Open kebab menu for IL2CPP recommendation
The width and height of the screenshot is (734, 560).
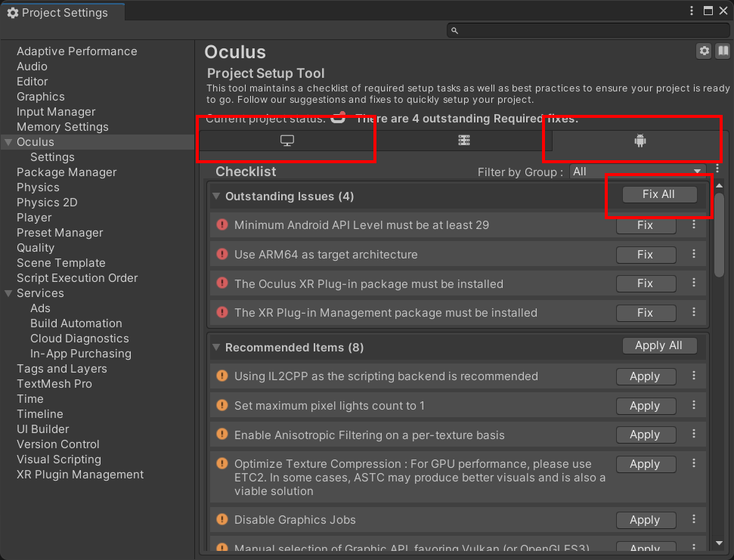(694, 376)
